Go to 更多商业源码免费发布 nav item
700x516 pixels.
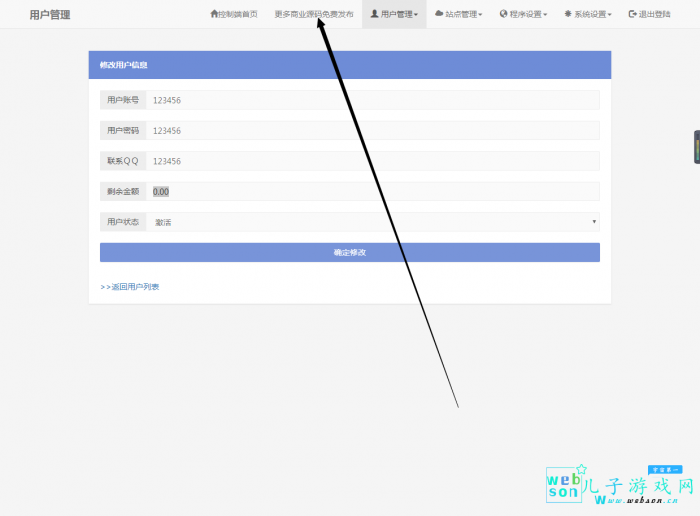pyautogui.click(x=313, y=15)
